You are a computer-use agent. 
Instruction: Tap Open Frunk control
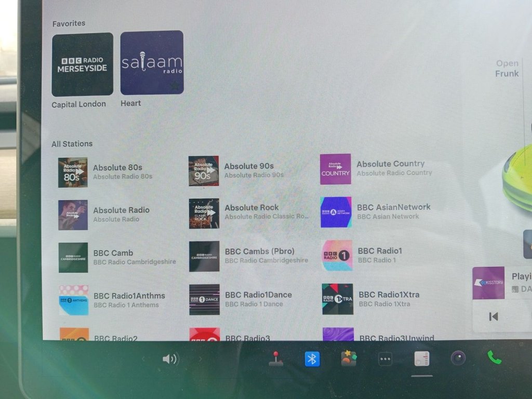[507, 69]
